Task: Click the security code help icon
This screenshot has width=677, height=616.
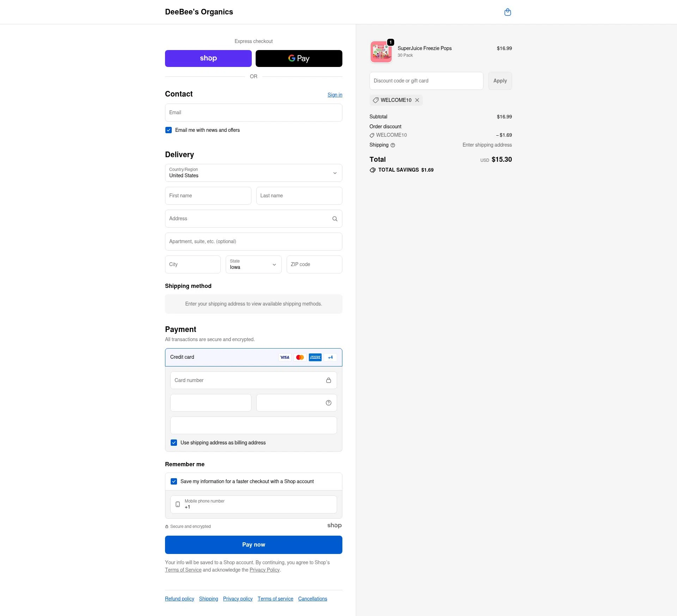Action: [328, 403]
